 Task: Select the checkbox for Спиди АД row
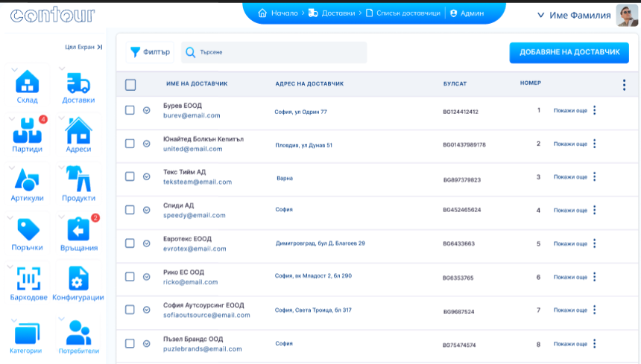pyautogui.click(x=130, y=210)
